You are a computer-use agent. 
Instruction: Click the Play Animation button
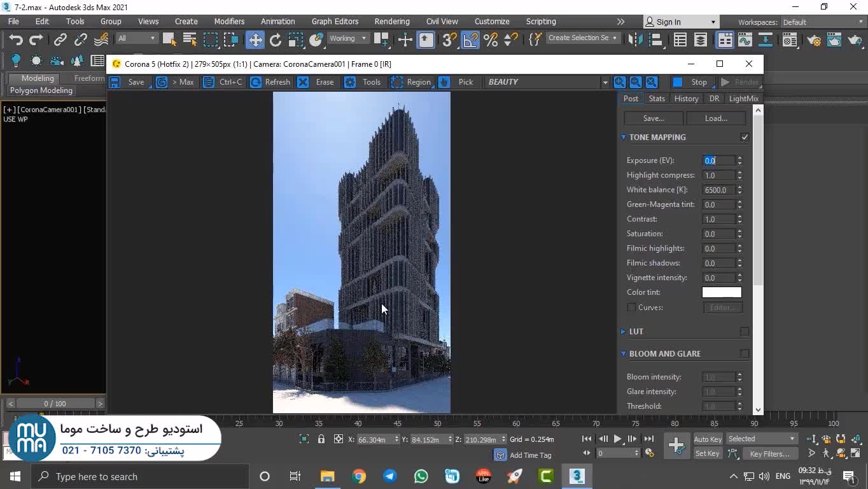[617, 439]
